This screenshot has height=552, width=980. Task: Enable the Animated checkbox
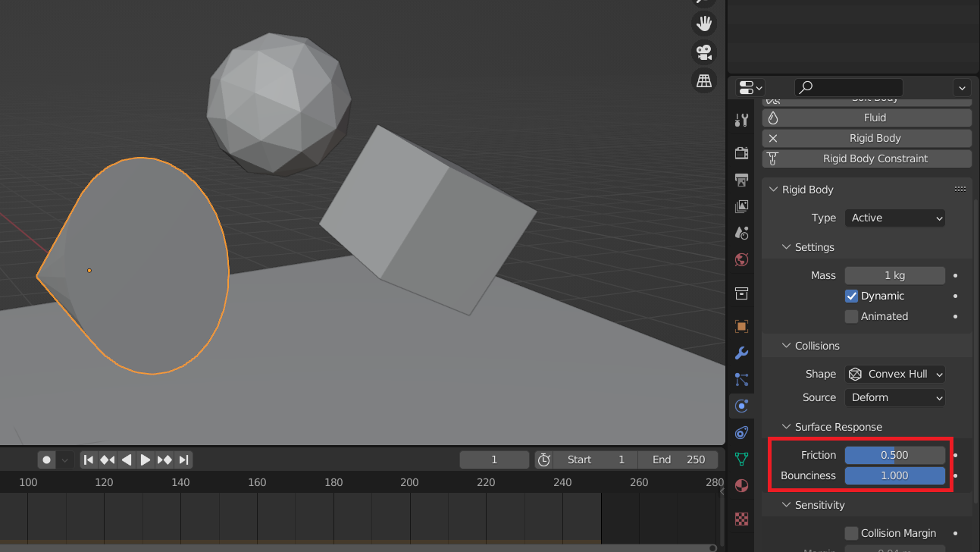click(851, 316)
